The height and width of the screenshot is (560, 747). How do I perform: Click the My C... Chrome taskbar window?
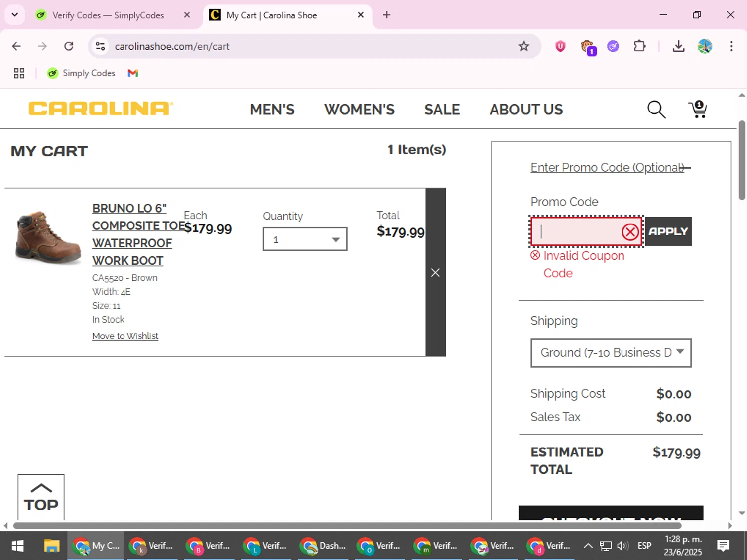tap(96, 546)
